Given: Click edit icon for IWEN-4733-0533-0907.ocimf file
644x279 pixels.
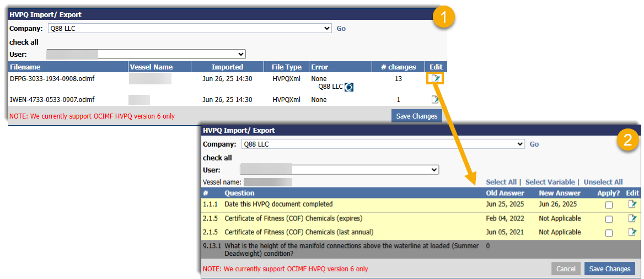Looking at the screenshot, I should (435, 100).
